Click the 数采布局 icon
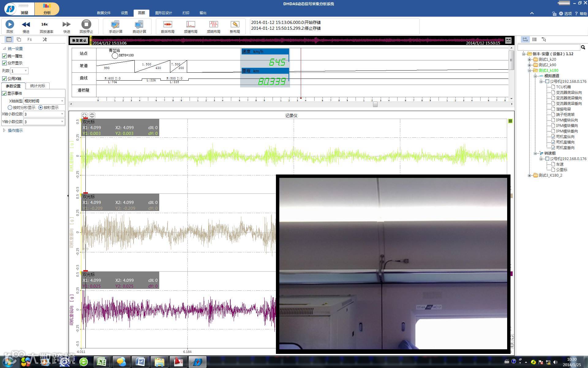588x368 pixels. click(x=168, y=25)
